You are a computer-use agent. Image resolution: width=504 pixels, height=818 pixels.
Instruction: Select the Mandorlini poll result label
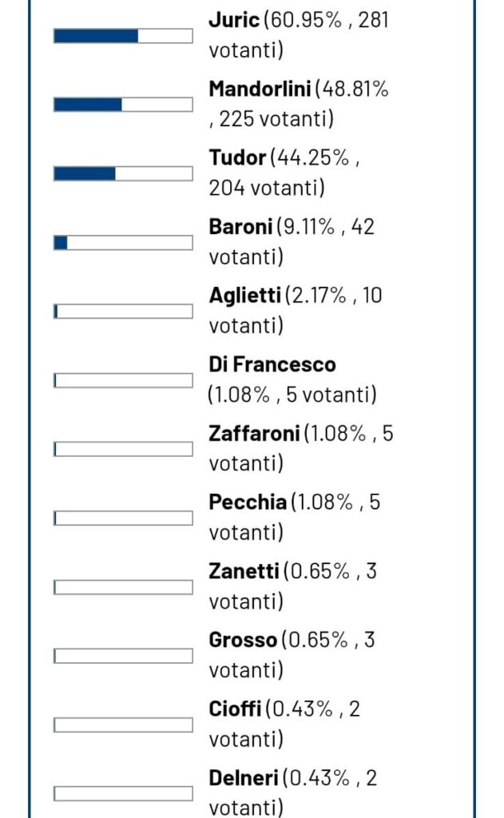299,104
